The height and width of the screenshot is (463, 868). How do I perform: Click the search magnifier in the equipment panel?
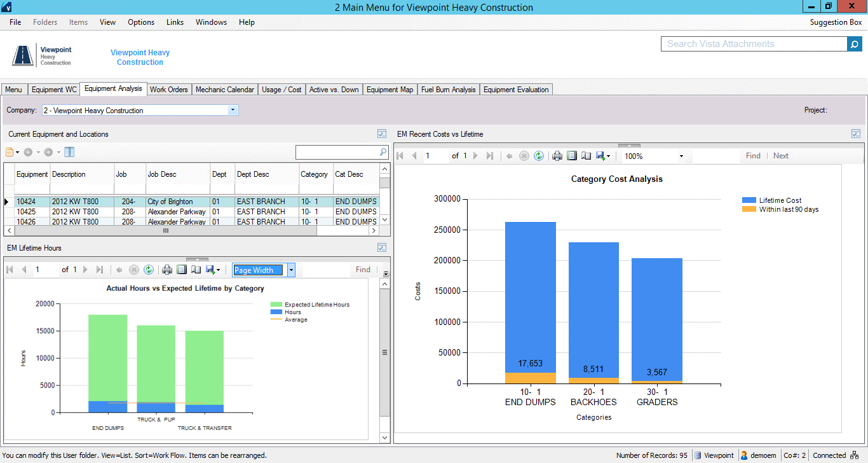coord(384,151)
